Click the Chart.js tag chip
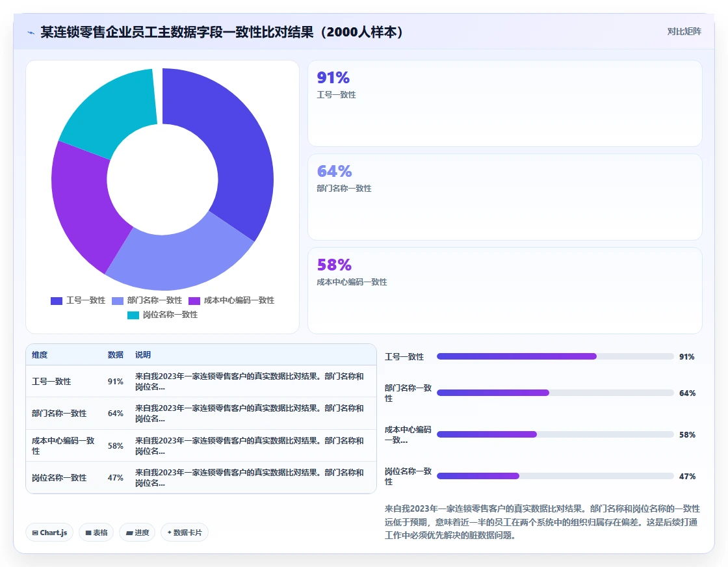The width and height of the screenshot is (728, 567). 49,533
